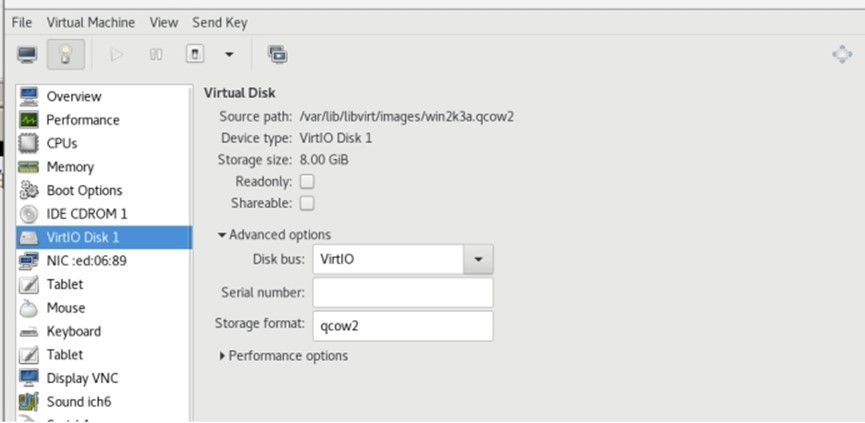Image resolution: width=865 pixels, height=423 pixels.
Task: Open the Virtual Machine menu
Action: tap(90, 23)
